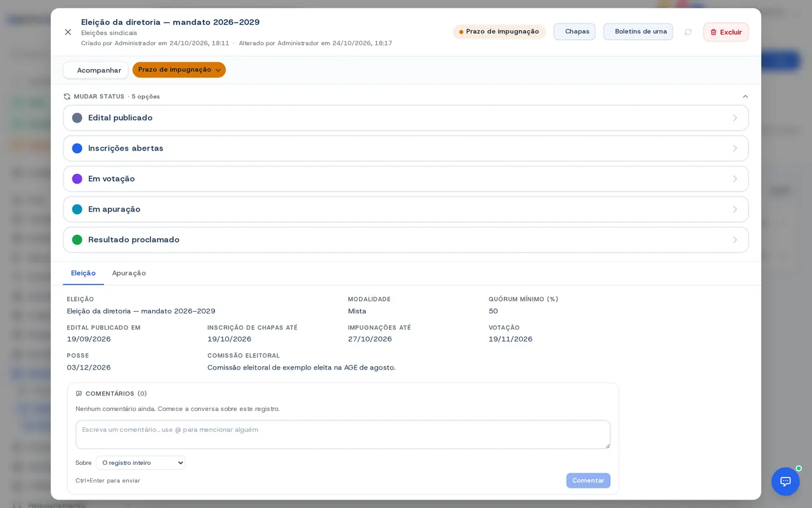
Task: Focus the comment text box
Action: [343, 434]
